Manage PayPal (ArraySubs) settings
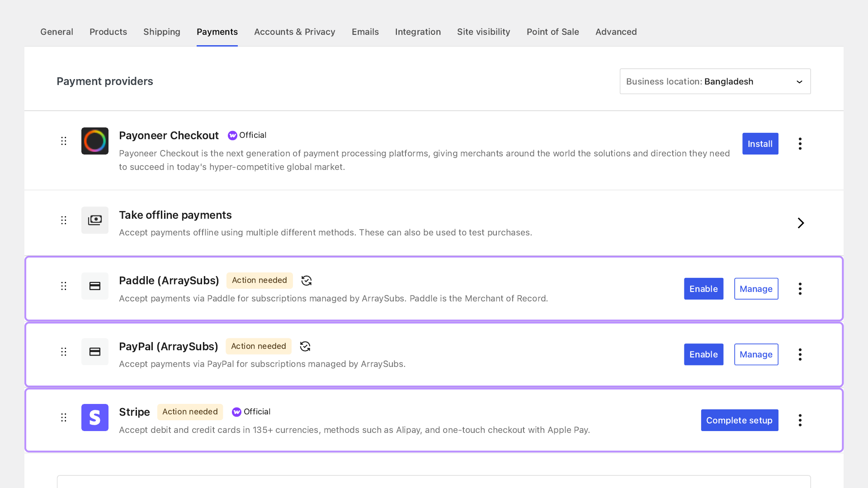Viewport: 868px width, 488px height. point(756,354)
